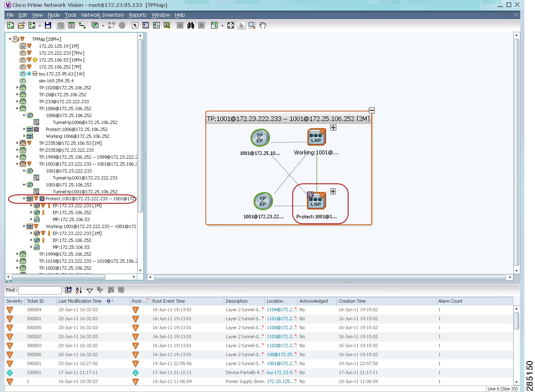Toggle the Show Map View button
This screenshot has width=535, height=392.
pyautogui.click(x=61, y=25)
